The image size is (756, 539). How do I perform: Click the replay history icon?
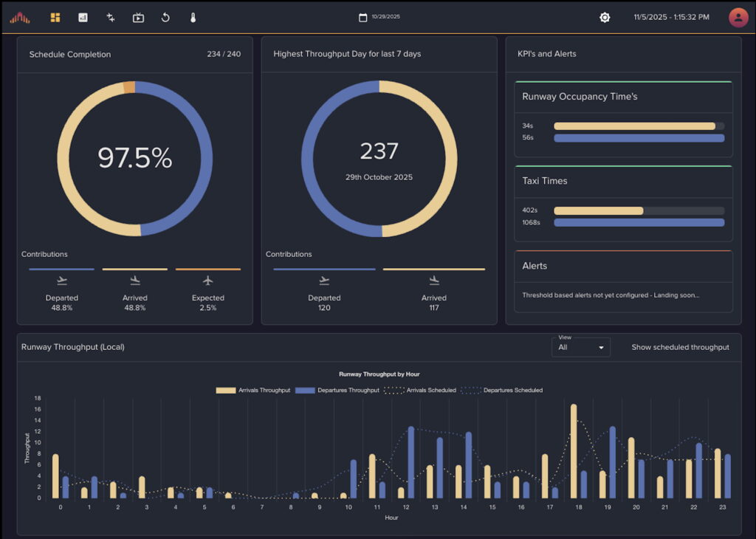[165, 17]
